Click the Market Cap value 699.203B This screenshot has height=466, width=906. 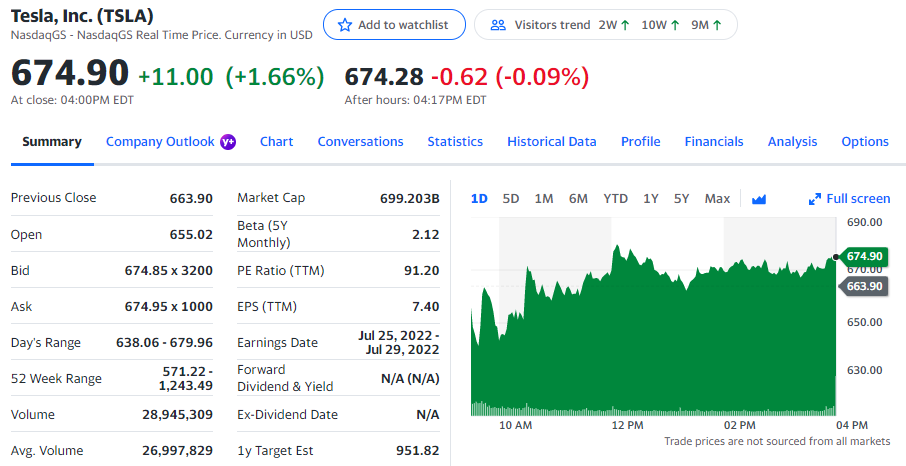(x=410, y=198)
